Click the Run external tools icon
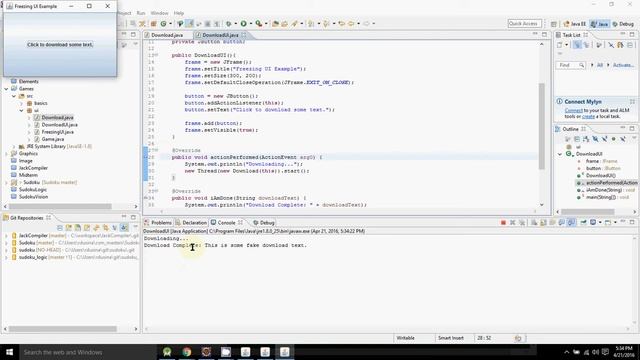640x360 pixels. tap(258, 24)
